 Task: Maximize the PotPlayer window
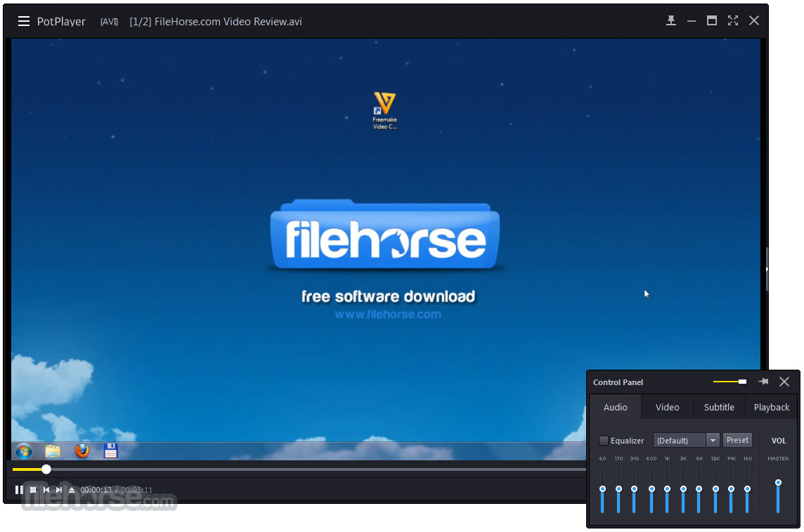[x=712, y=20]
